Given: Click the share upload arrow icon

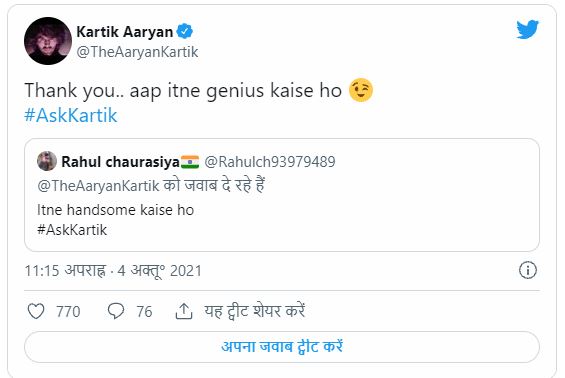Looking at the screenshot, I should (184, 311).
